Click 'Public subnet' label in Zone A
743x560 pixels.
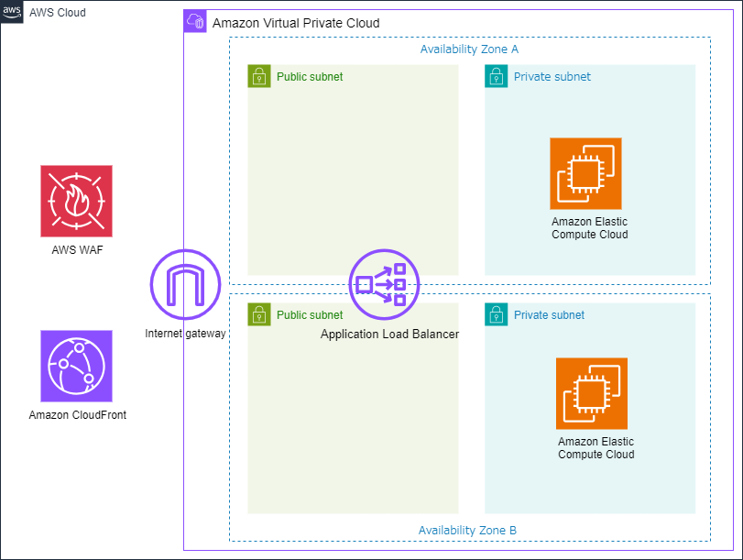point(310,77)
